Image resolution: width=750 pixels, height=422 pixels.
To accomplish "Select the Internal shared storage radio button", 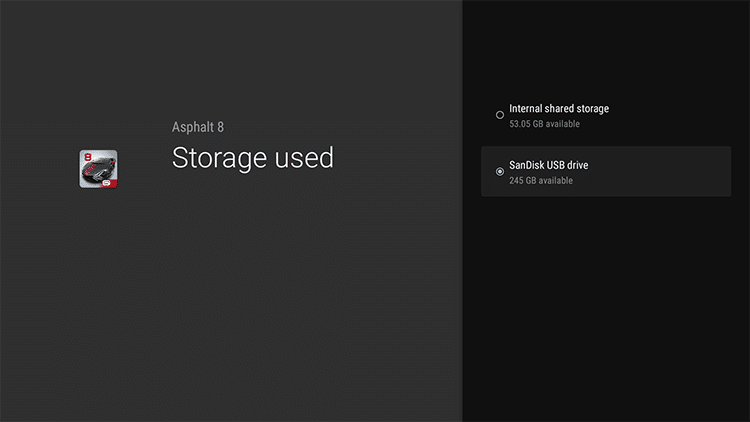I will click(x=500, y=115).
